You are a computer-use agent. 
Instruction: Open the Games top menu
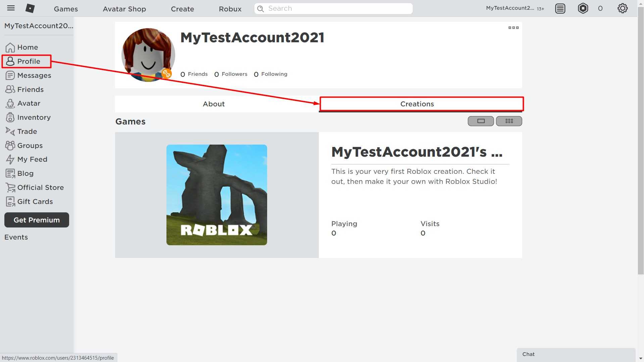(66, 9)
